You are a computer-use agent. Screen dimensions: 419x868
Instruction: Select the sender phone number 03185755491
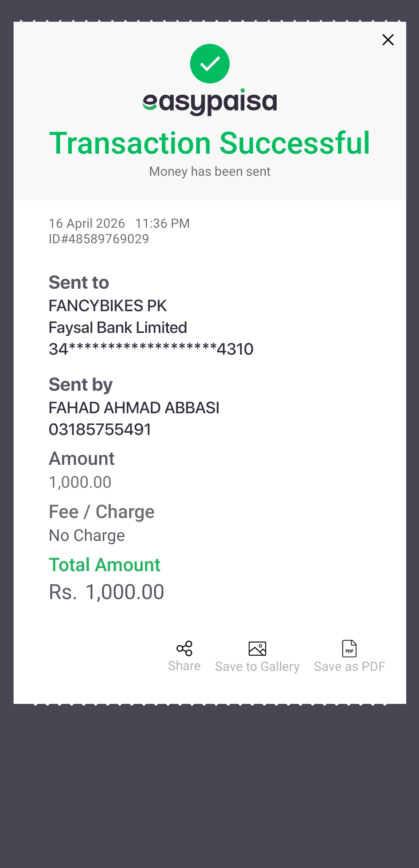pyautogui.click(x=100, y=430)
